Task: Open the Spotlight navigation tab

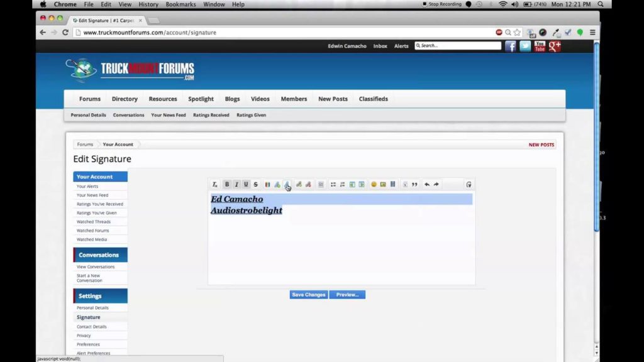Action: 201,99
